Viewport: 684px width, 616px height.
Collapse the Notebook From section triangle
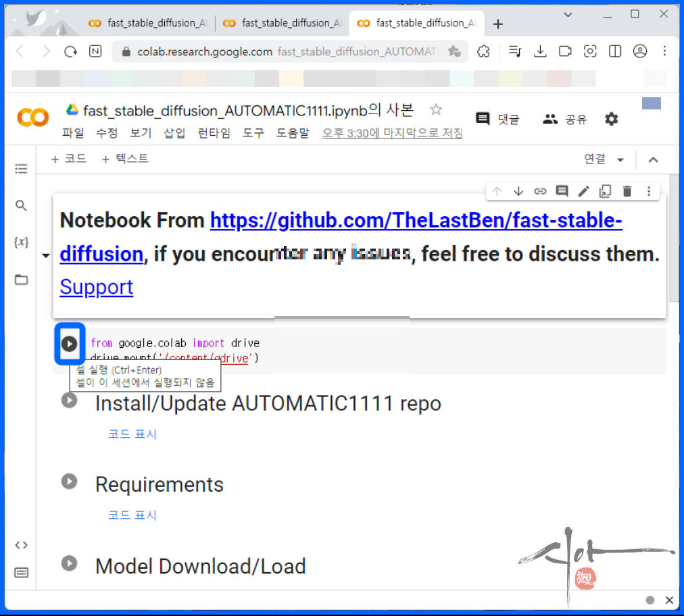click(x=46, y=255)
